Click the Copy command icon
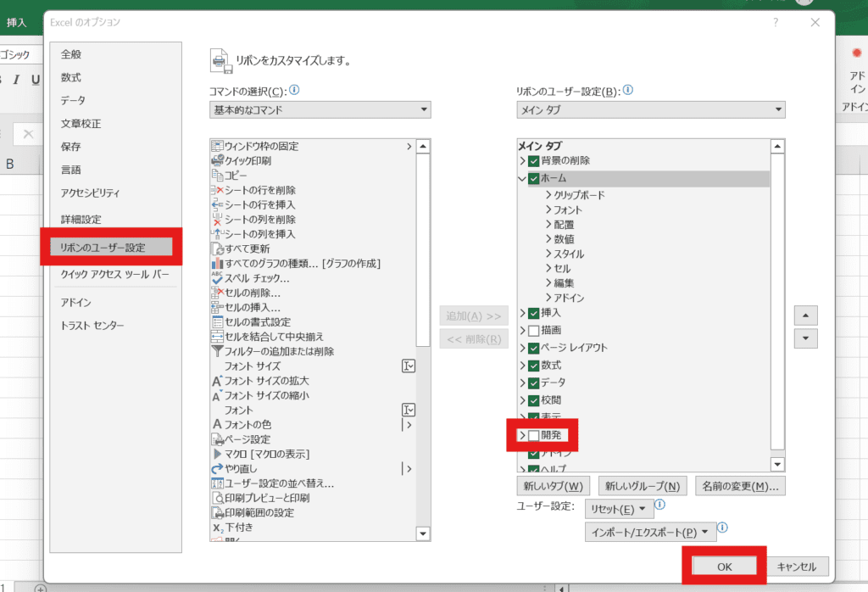The width and height of the screenshot is (868, 592). [x=217, y=176]
